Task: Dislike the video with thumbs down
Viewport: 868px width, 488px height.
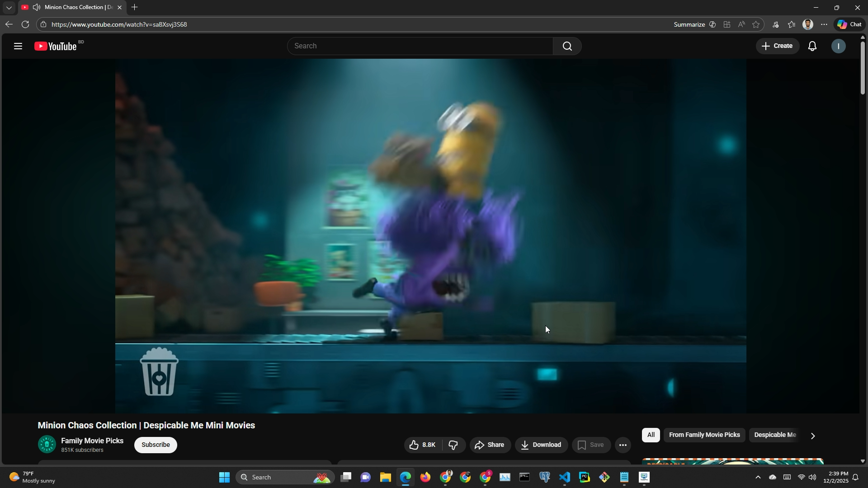Action: click(x=453, y=445)
